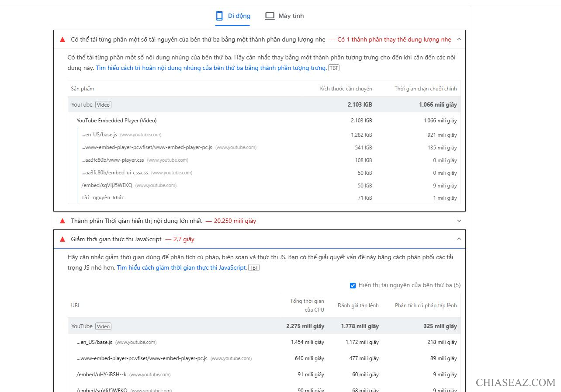Click Video tag in first YouTube row
Image resolution: width=561 pixels, height=392 pixels.
(x=103, y=105)
